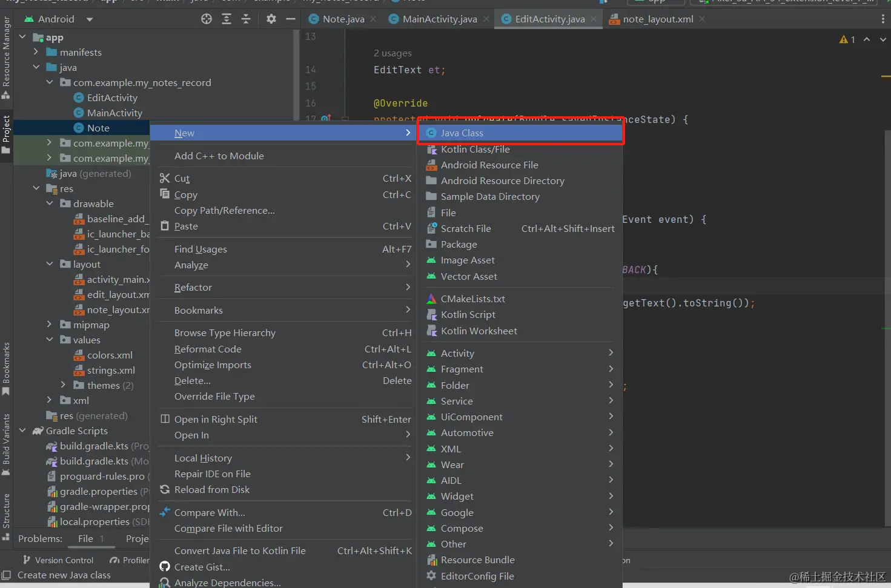Screen dimensions: 891x588
Task: Collapse the res folder
Action: pyautogui.click(x=36, y=188)
